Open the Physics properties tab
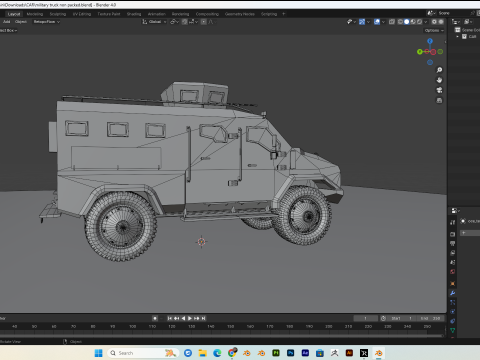 pyautogui.click(x=453, y=312)
